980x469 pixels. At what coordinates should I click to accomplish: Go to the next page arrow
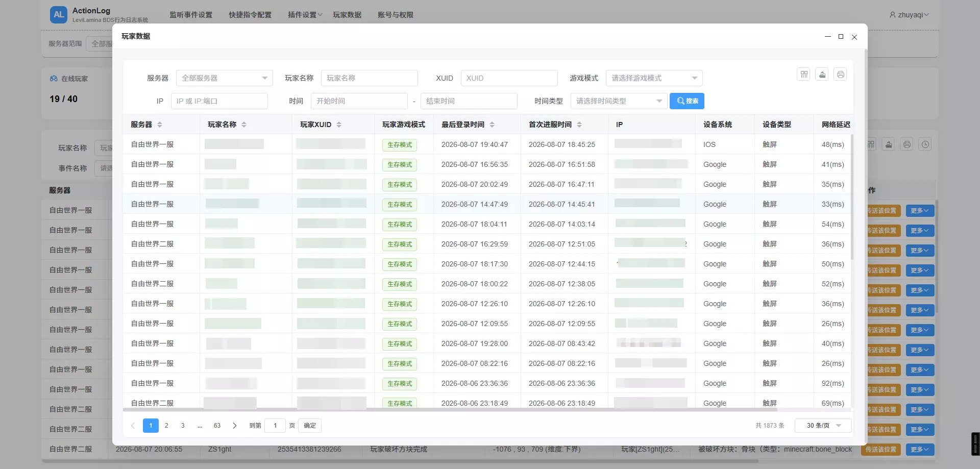click(x=235, y=426)
